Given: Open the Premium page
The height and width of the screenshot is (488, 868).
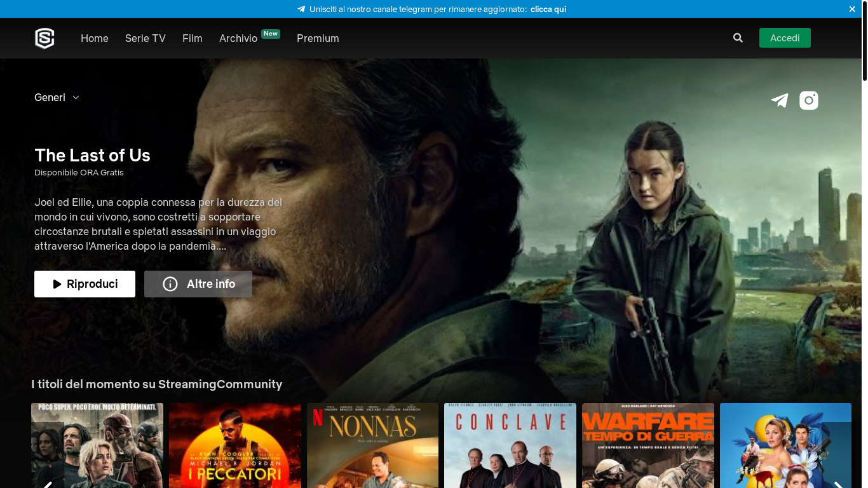Looking at the screenshot, I should click(318, 38).
